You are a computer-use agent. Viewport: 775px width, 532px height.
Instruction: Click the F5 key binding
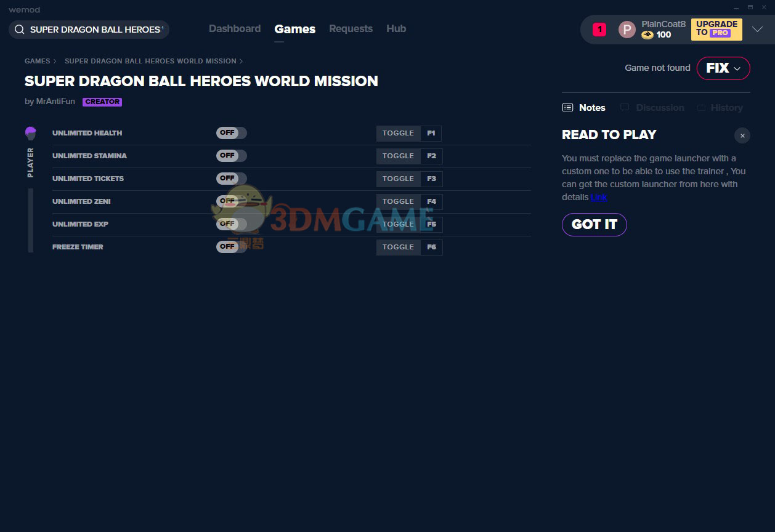click(x=431, y=224)
